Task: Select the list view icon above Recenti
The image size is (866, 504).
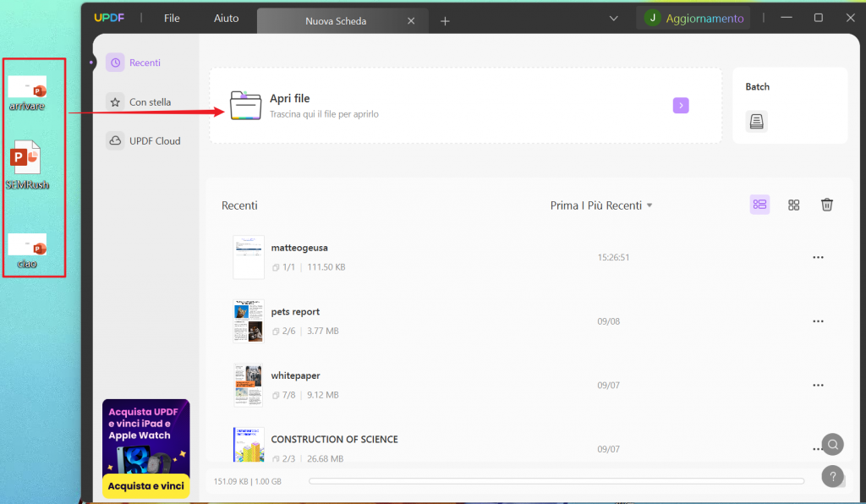Action: coord(759,205)
